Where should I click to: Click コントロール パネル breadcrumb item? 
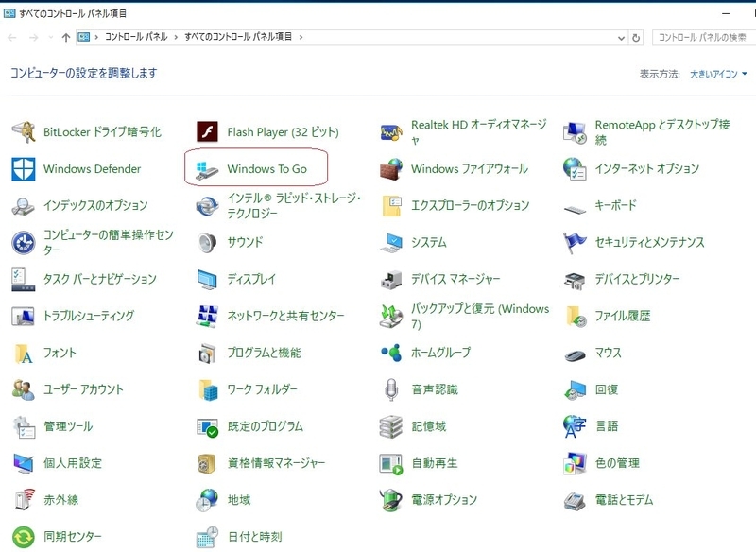click(x=136, y=37)
